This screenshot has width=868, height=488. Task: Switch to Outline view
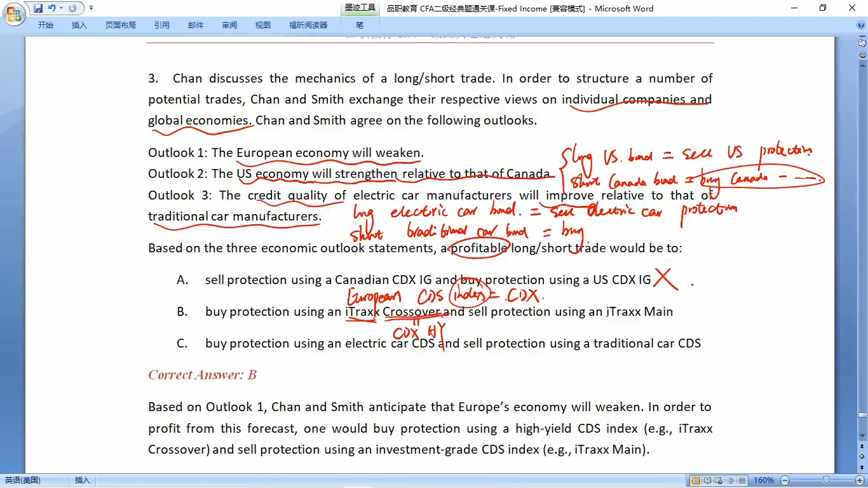tap(730, 480)
